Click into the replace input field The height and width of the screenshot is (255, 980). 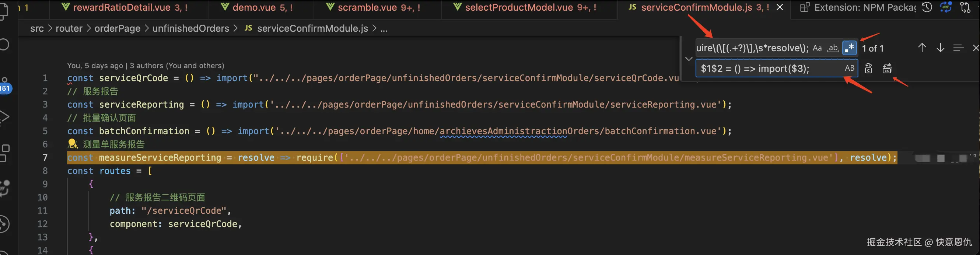coord(769,69)
